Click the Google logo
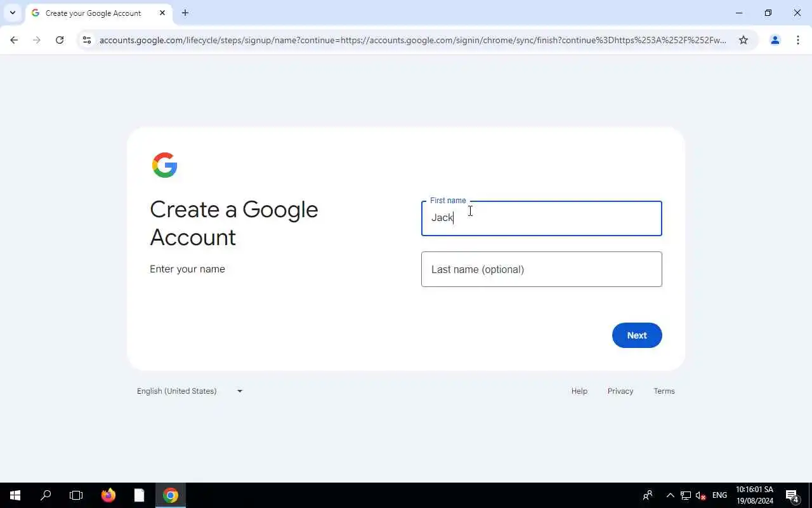This screenshot has width=812, height=508. click(x=164, y=165)
